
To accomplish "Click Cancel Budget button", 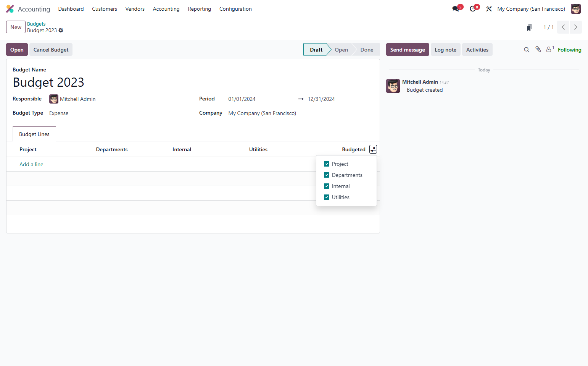I will click(51, 50).
